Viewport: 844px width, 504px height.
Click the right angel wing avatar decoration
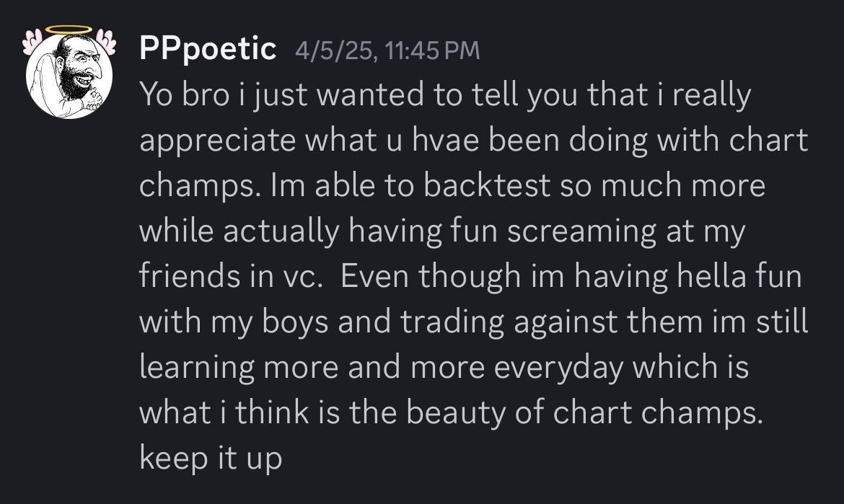(x=106, y=42)
